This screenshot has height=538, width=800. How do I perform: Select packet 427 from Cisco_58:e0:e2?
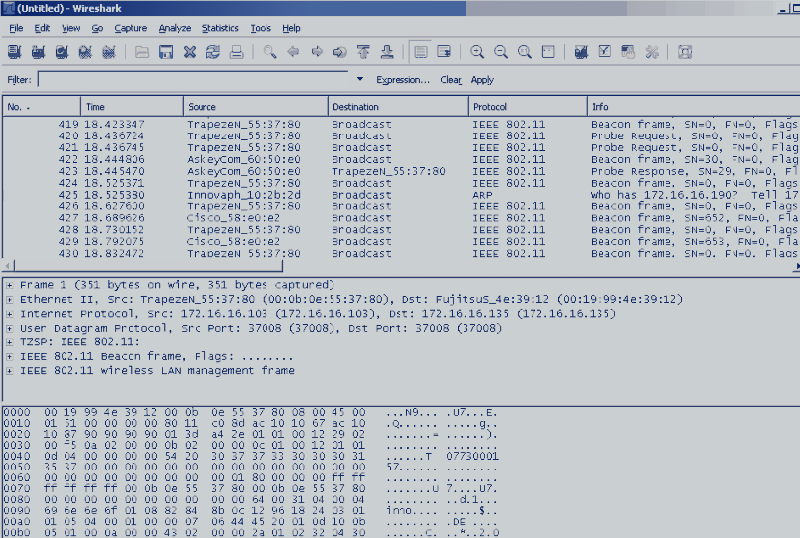pyautogui.click(x=401, y=218)
